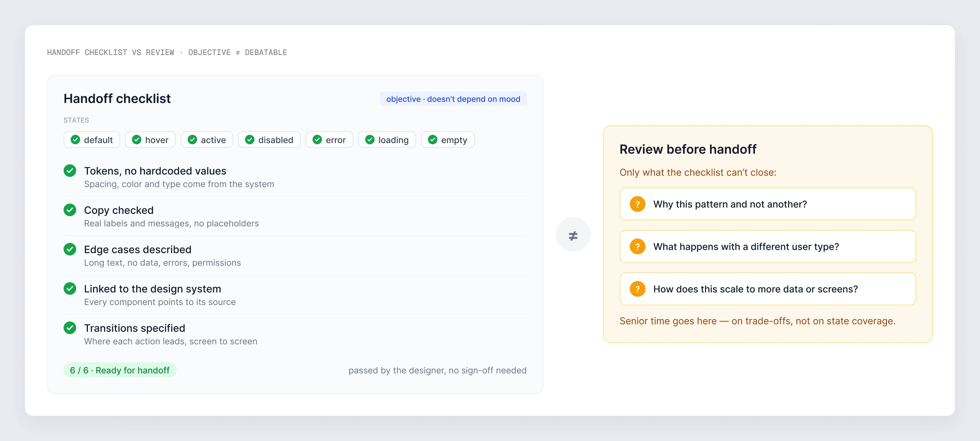The width and height of the screenshot is (980, 441).
Task: Toggle the check beside 'Transitions specified'
Action: pyautogui.click(x=70, y=328)
